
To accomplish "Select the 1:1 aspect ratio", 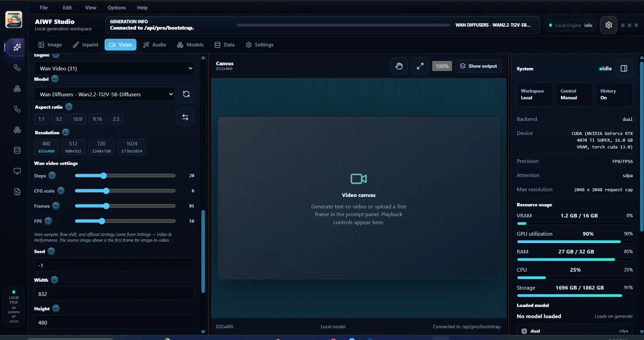I will point(41,119).
